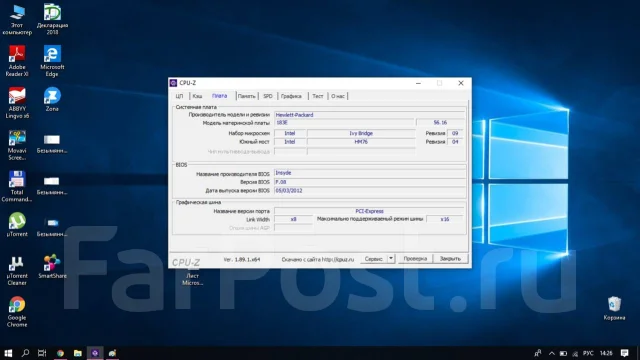Open the People icon in the tray
The width and height of the screenshot is (640, 360).
tap(538, 353)
